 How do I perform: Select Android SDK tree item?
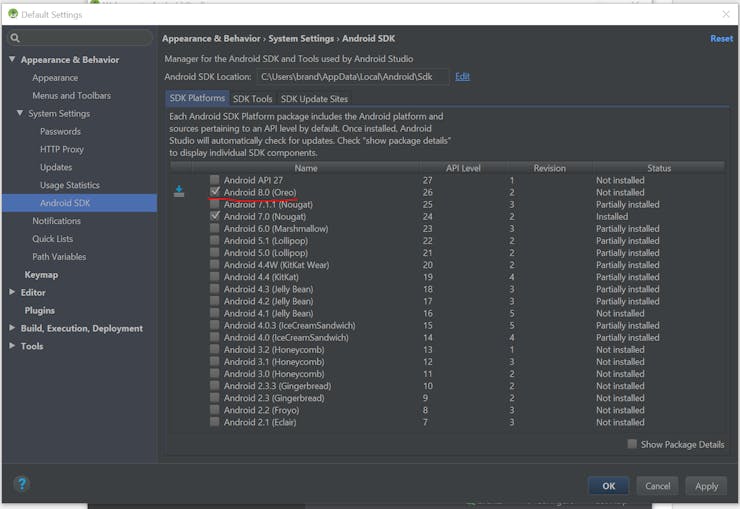[79, 203]
